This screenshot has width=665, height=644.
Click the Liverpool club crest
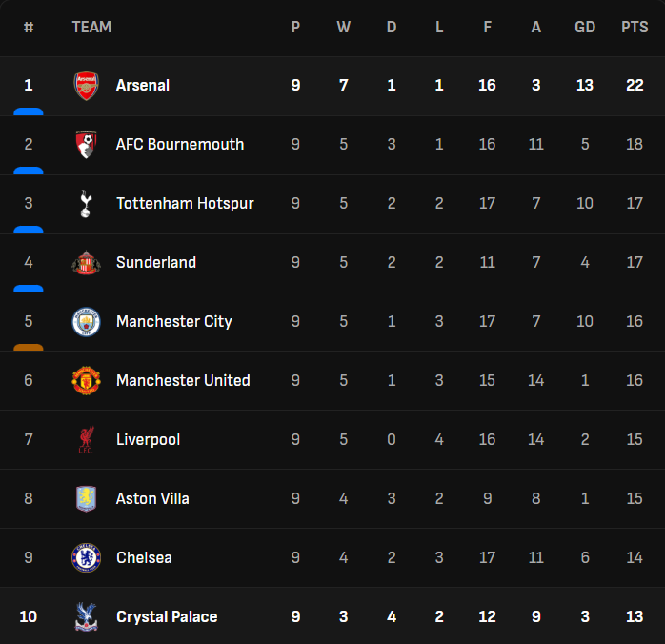(x=86, y=440)
